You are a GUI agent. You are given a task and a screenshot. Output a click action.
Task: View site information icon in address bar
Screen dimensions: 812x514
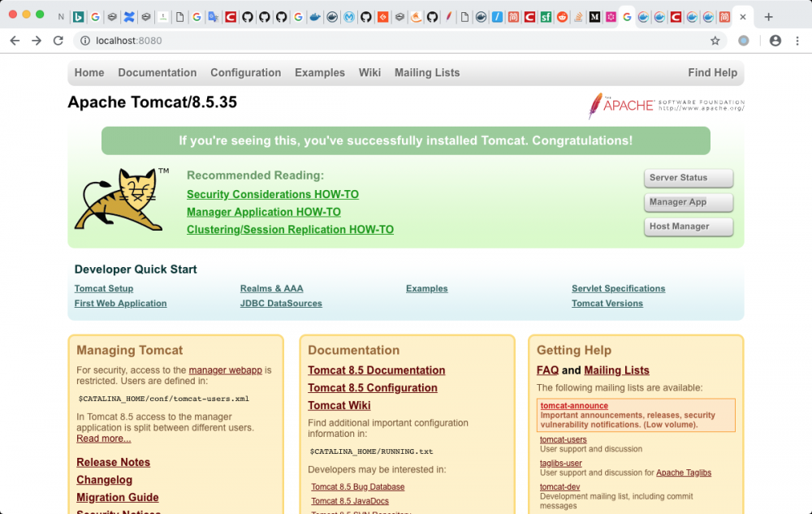pos(85,41)
